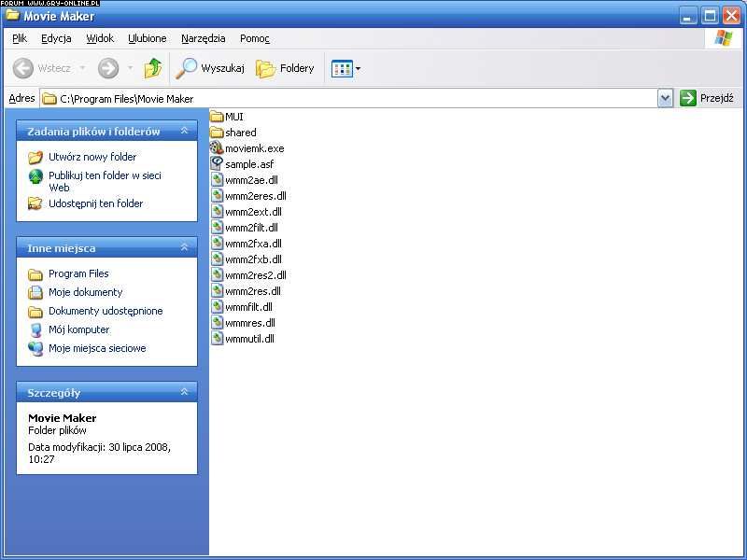Open the Plik menu
Image resolution: width=747 pixels, height=560 pixels.
pos(20,38)
